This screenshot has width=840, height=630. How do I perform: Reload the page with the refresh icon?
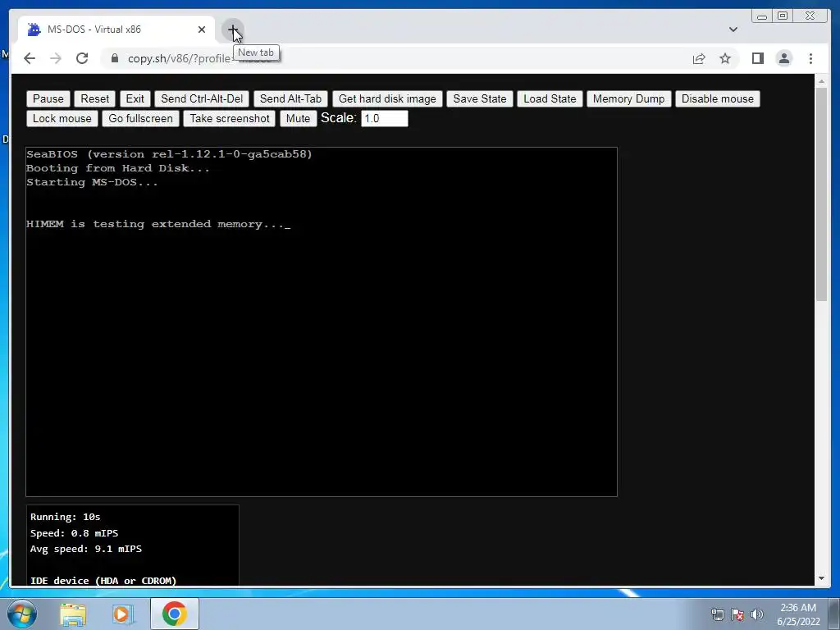[82, 58]
